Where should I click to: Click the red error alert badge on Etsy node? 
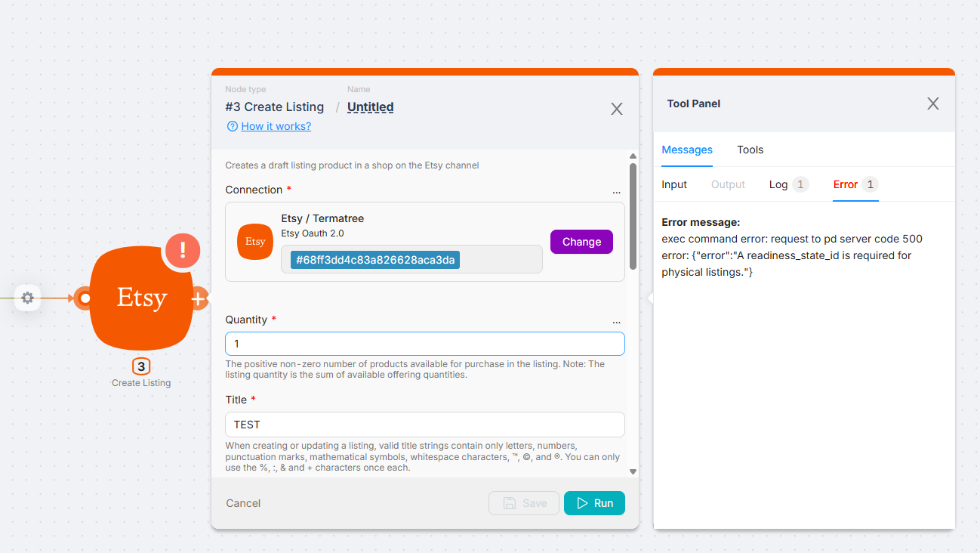point(182,250)
